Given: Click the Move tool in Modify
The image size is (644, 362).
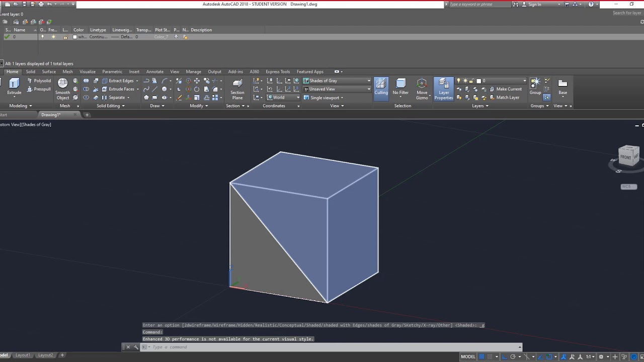Looking at the screenshot, I should point(197,80).
